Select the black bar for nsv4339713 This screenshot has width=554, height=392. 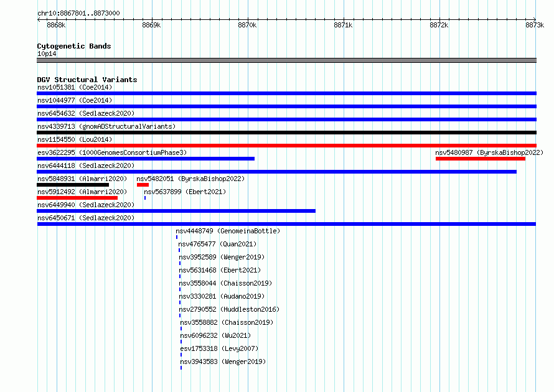pos(286,133)
